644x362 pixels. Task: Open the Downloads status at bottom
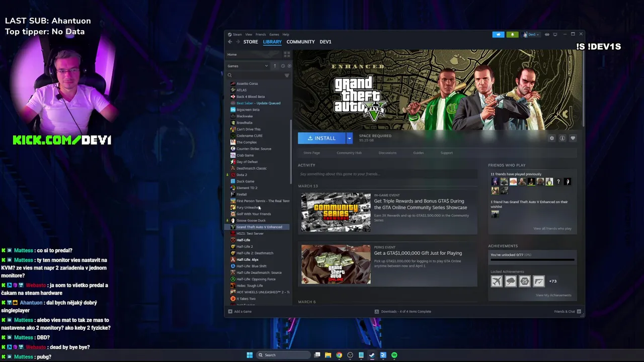pos(403,311)
